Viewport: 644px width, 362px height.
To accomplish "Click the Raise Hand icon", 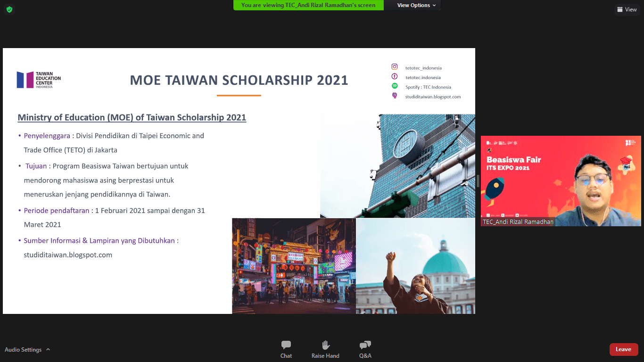I will [325, 345].
